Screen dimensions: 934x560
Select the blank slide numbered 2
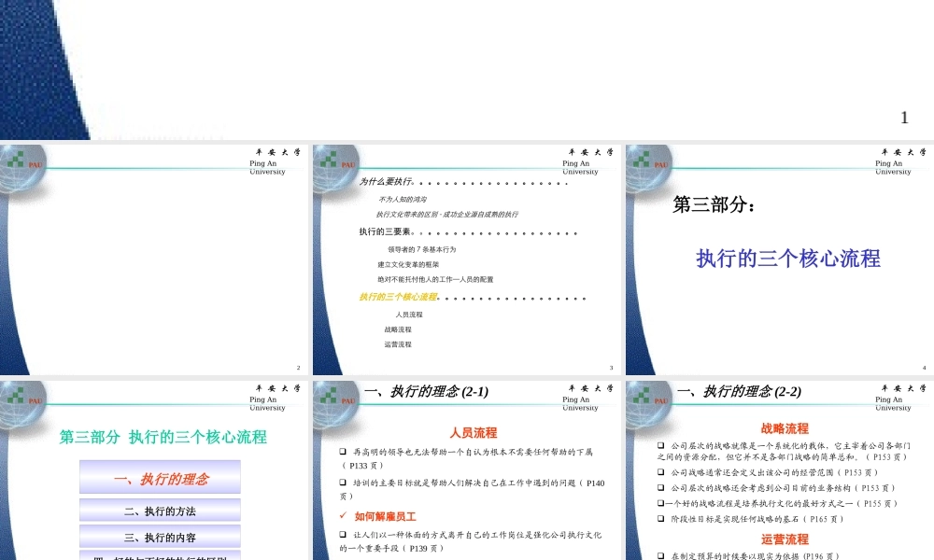pos(154,259)
